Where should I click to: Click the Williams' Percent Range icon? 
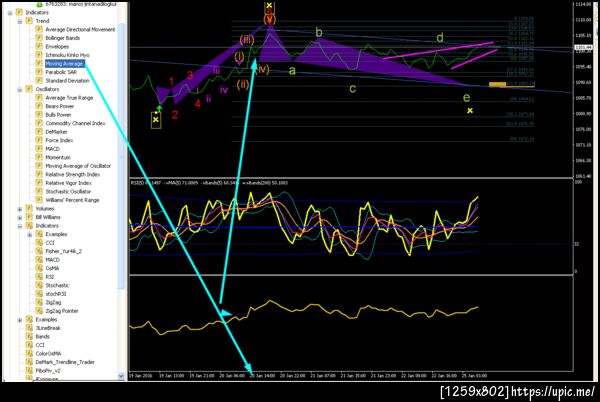point(39,200)
